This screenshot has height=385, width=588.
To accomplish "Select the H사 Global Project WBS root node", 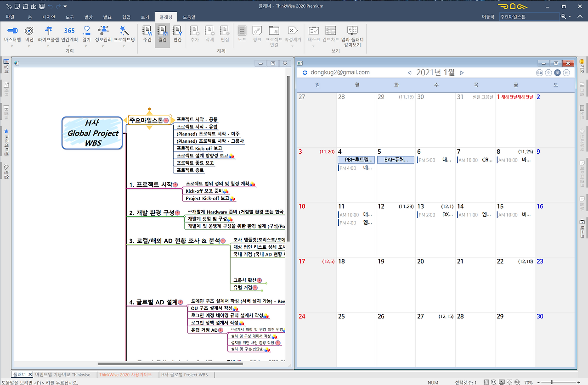I will [x=92, y=133].
